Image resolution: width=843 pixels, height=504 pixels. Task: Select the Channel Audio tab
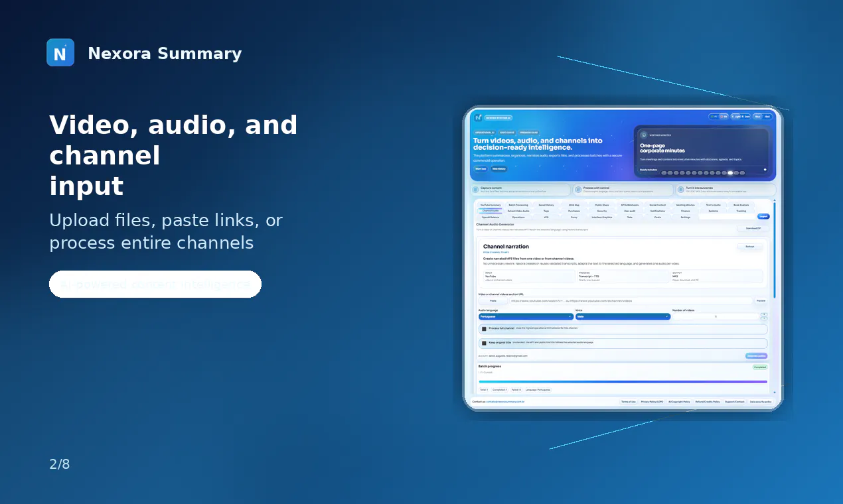491,211
